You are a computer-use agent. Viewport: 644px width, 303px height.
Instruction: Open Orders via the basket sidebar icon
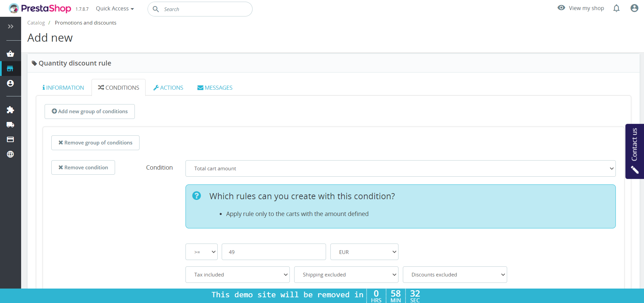pyautogui.click(x=10, y=54)
